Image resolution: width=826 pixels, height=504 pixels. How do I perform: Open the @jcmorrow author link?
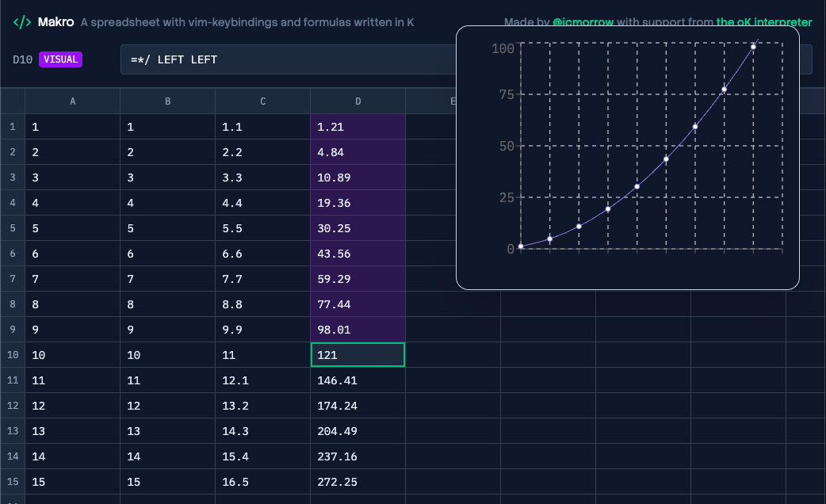pyautogui.click(x=583, y=22)
